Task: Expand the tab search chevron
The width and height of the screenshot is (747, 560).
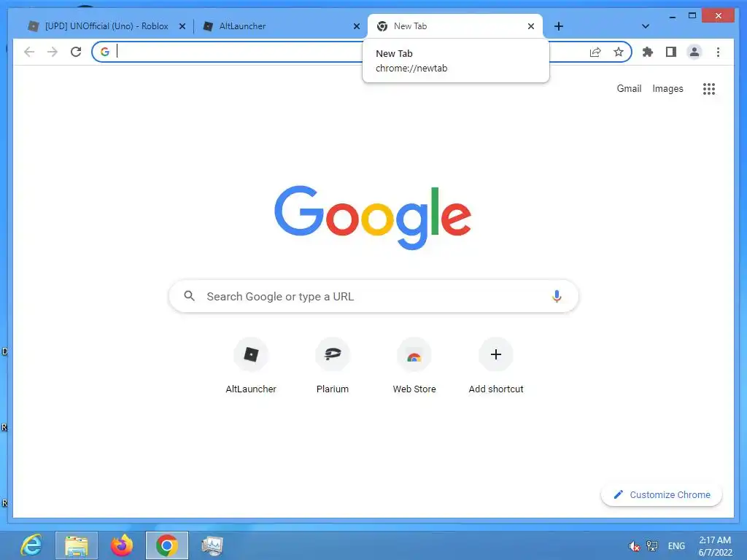Action: [646, 26]
